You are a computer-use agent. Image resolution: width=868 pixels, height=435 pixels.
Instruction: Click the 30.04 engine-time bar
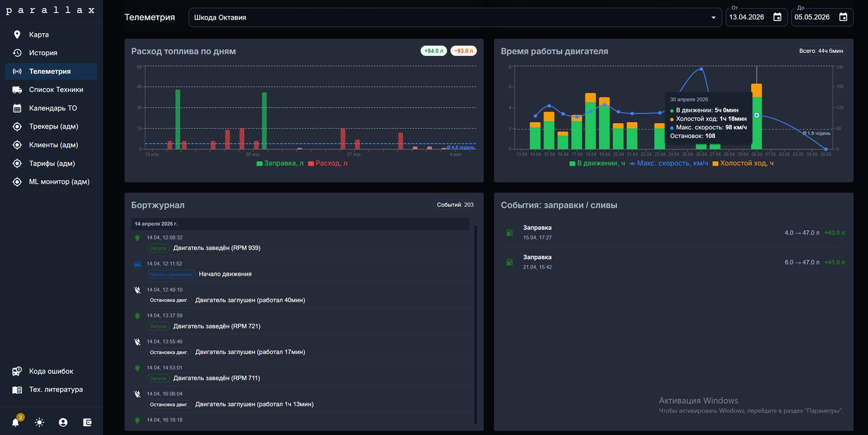(757, 116)
